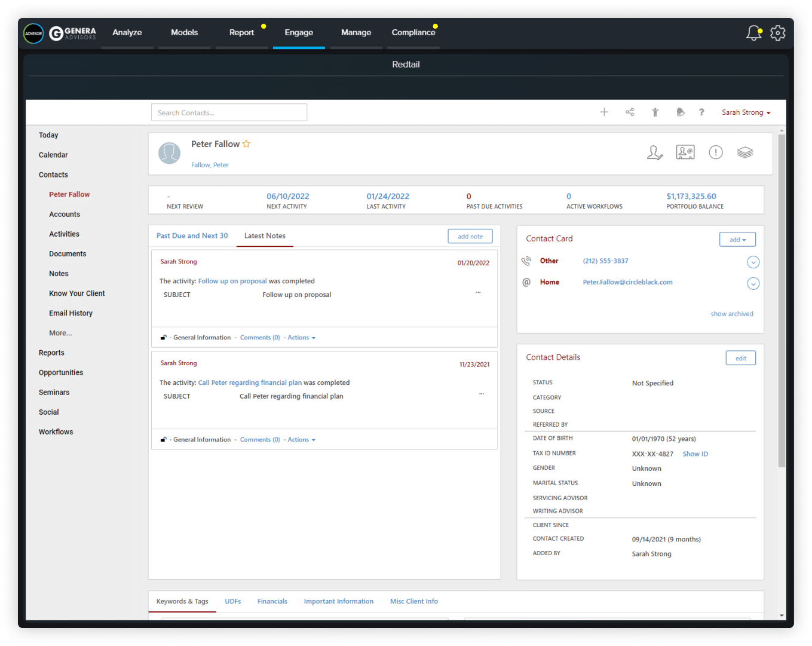Click the share icon in Redtail toolbar

coord(630,112)
